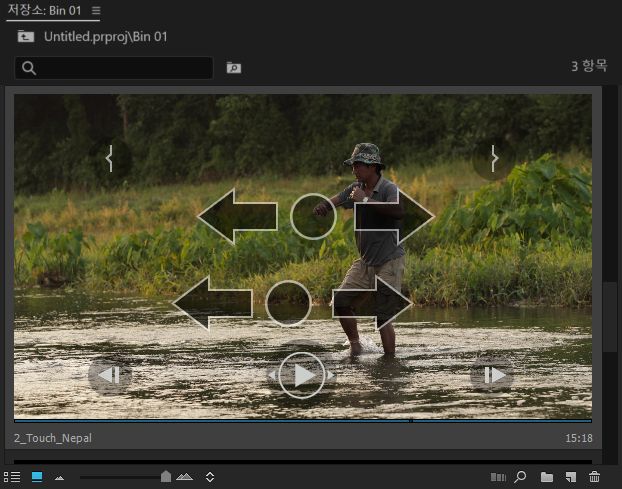Select the 2_Touch_Nepal clip name label
The height and width of the screenshot is (489, 622).
click(x=53, y=438)
